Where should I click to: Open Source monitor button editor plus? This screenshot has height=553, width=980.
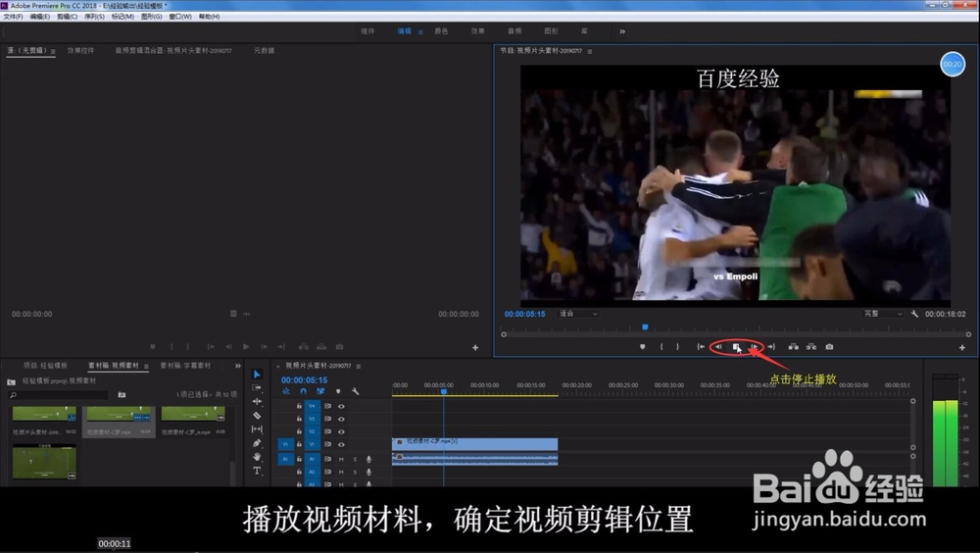[x=475, y=347]
